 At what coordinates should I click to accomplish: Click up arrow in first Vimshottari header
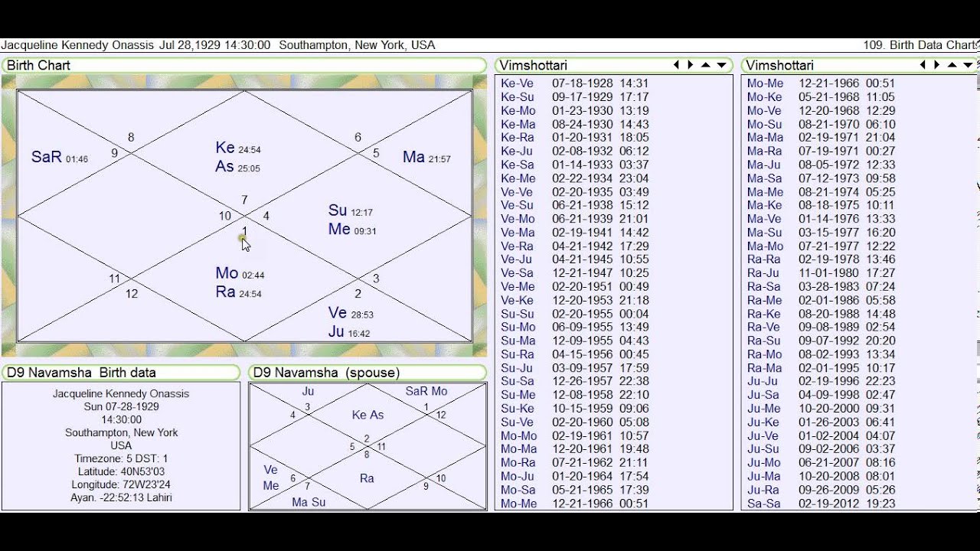[x=706, y=65]
